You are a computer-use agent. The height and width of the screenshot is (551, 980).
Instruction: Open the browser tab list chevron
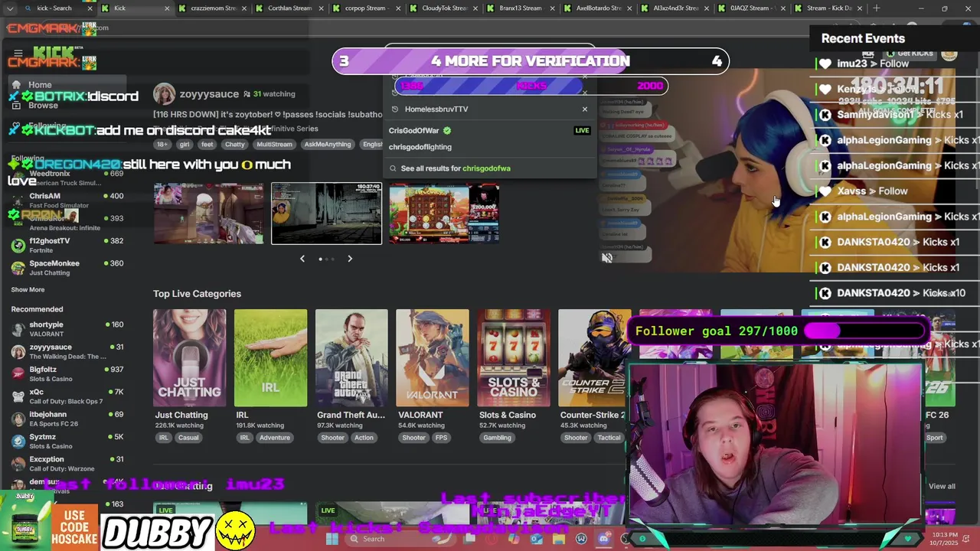click(10, 8)
